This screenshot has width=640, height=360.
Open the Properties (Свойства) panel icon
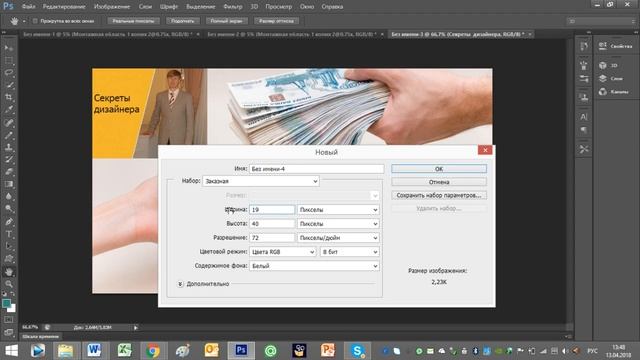[x=603, y=46]
